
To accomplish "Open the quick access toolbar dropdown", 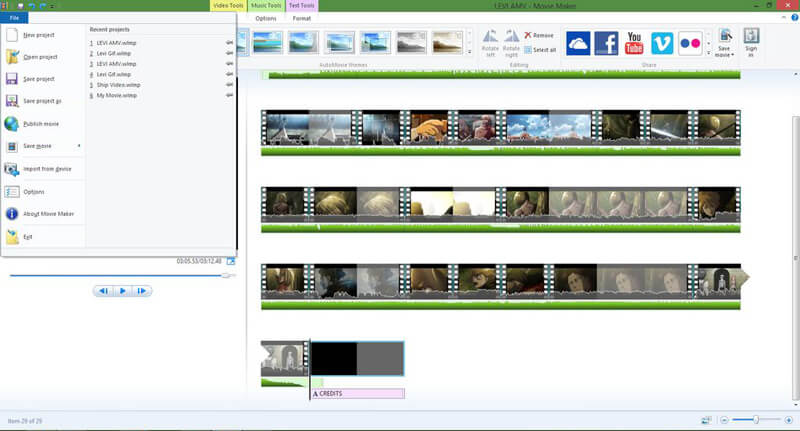I will (x=53, y=6).
